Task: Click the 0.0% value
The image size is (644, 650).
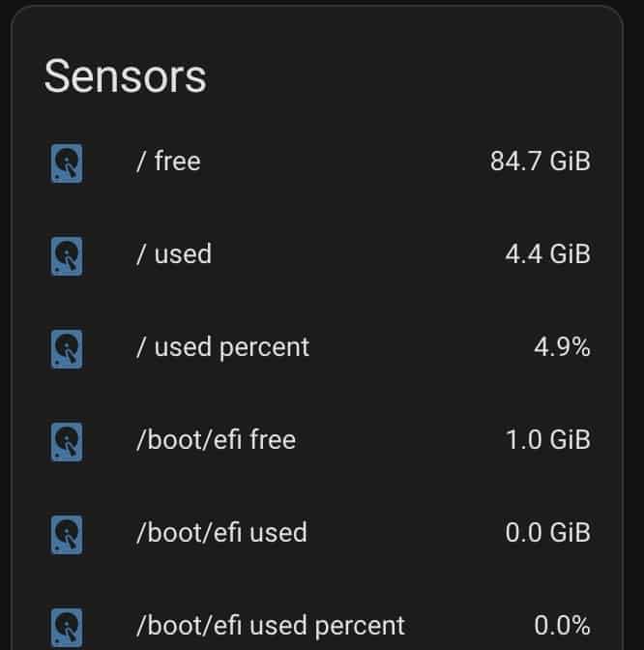Action: [562, 625]
